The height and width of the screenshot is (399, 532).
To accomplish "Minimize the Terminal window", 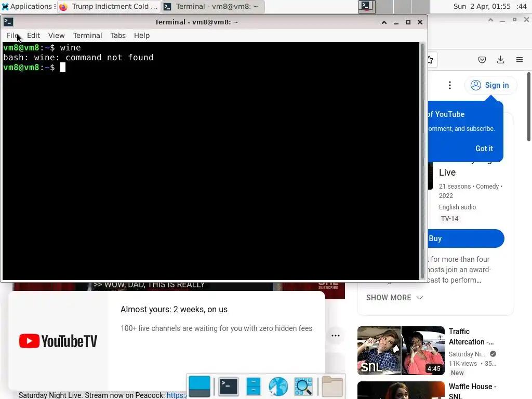I will (396, 22).
